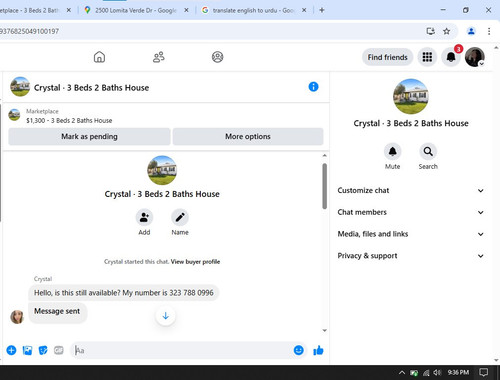The height and width of the screenshot is (380, 500).
Task: Click the Add people icon
Action: point(144,218)
